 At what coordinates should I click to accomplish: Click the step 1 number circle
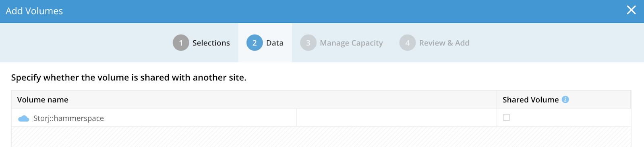181,43
